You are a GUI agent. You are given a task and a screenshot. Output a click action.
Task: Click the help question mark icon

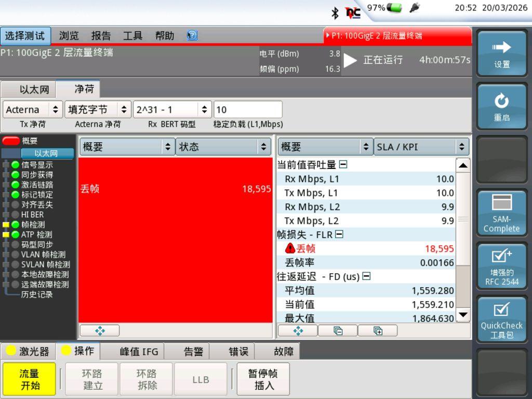click(x=192, y=36)
